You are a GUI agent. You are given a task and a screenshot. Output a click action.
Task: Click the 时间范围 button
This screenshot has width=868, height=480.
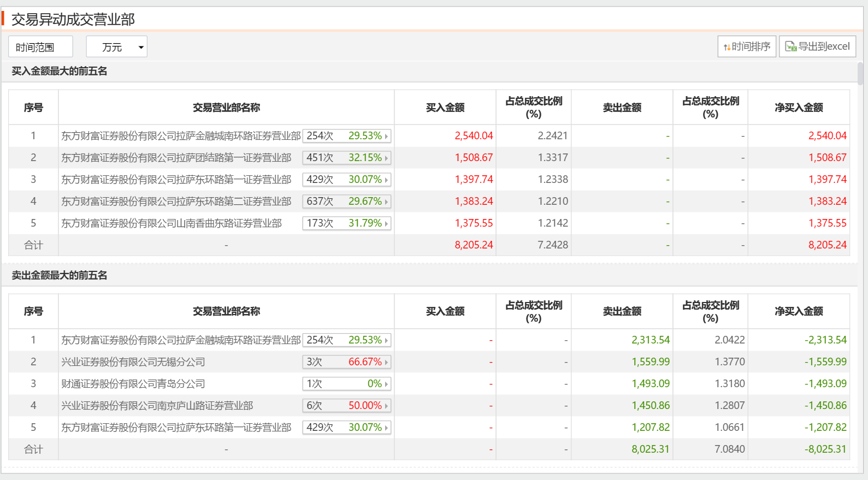[x=40, y=47]
